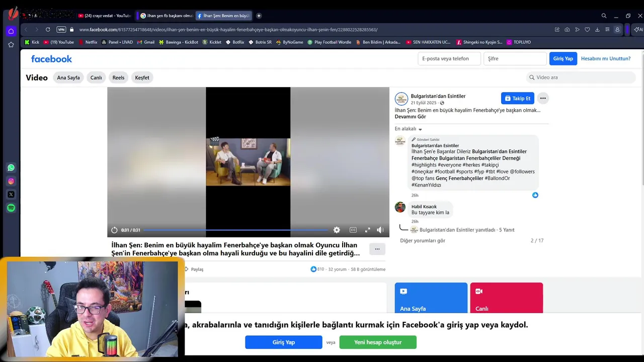Open the Kick bookmark
Image resolution: width=644 pixels, height=362 pixels.
(x=32, y=42)
